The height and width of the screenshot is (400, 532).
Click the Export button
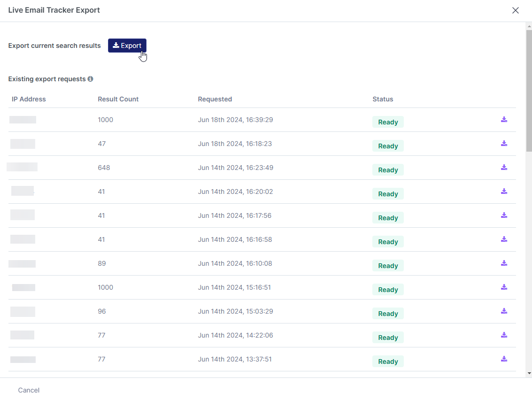(x=127, y=46)
